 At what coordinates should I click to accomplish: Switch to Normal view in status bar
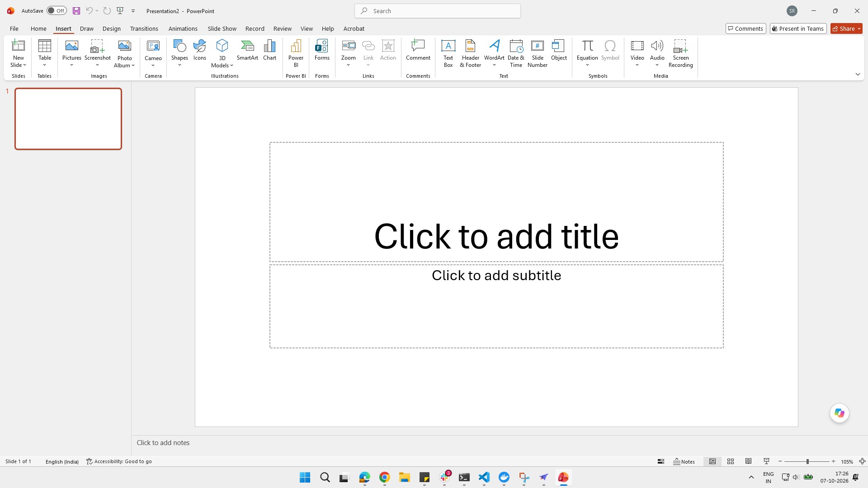(712, 461)
